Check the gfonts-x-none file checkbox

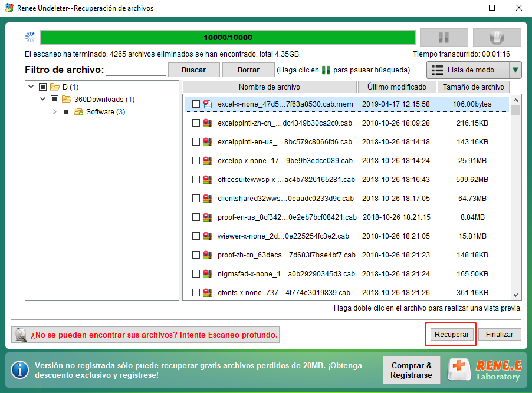coord(196,292)
